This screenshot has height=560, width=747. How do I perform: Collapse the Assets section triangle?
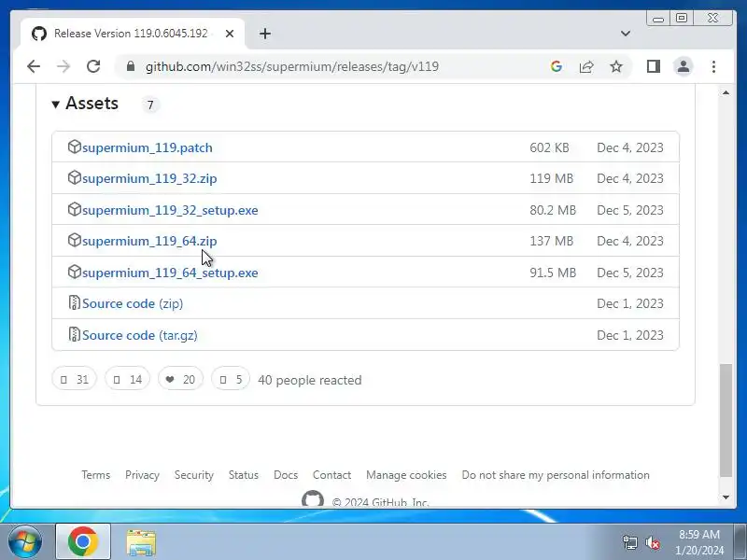[56, 105]
